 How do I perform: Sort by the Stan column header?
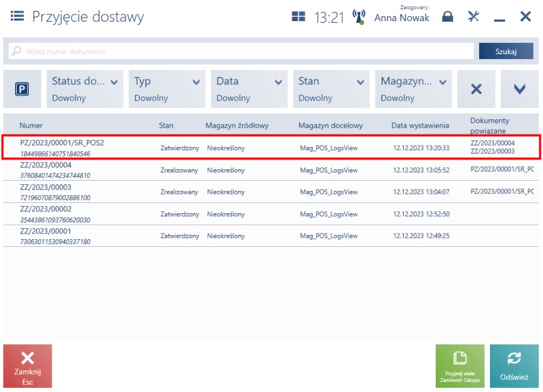[166, 126]
